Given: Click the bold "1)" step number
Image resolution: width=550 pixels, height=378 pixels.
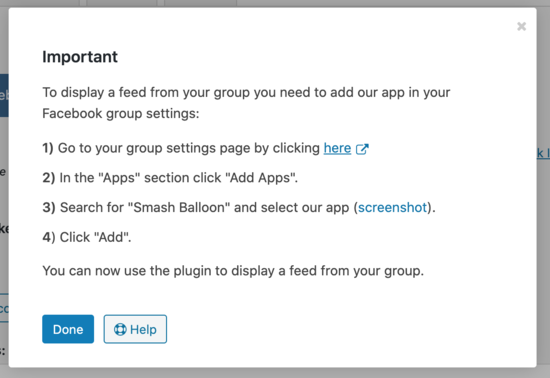Looking at the screenshot, I should click(x=48, y=148).
